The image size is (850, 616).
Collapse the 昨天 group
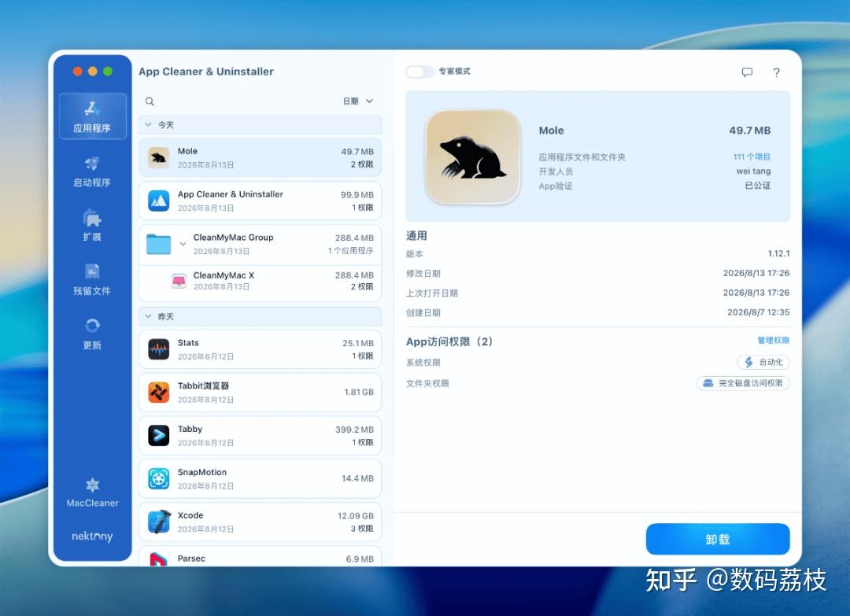coord(148,316)
